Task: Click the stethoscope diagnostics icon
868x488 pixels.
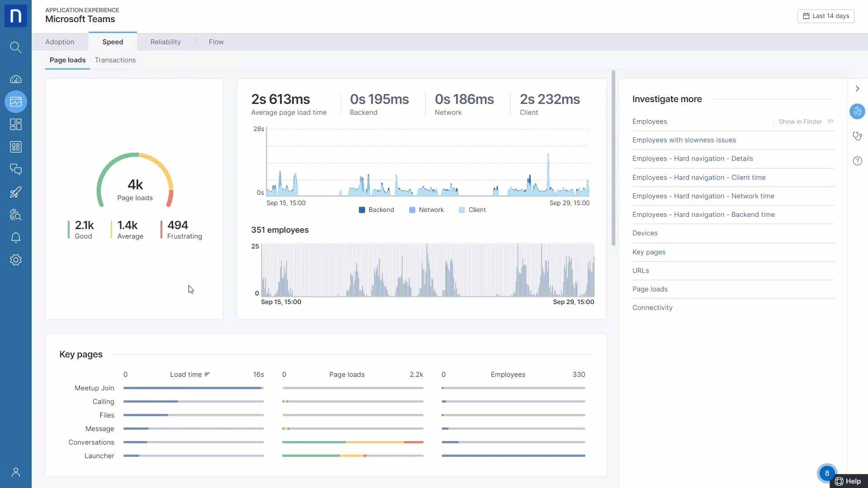Action: (857, 136)
